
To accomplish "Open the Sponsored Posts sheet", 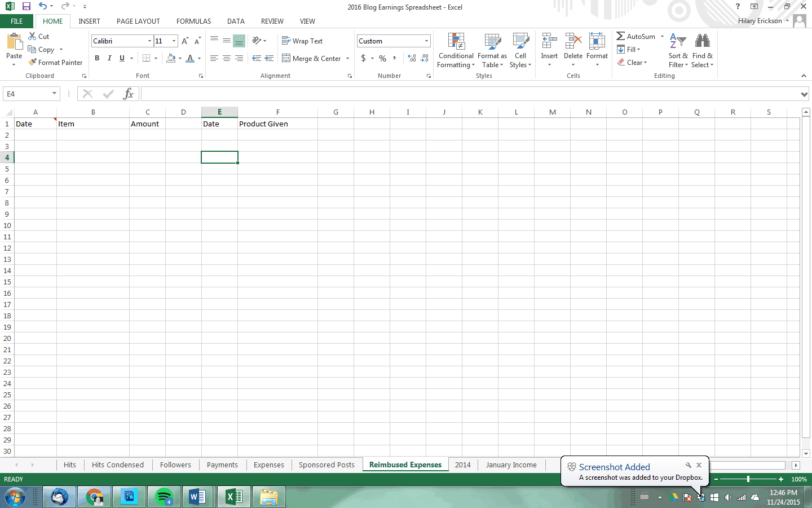I will [x=326, y=465].
